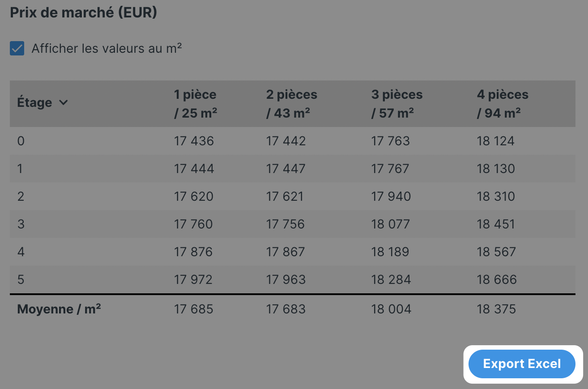Click the Moyenne / m² row label

coord(59,309)
